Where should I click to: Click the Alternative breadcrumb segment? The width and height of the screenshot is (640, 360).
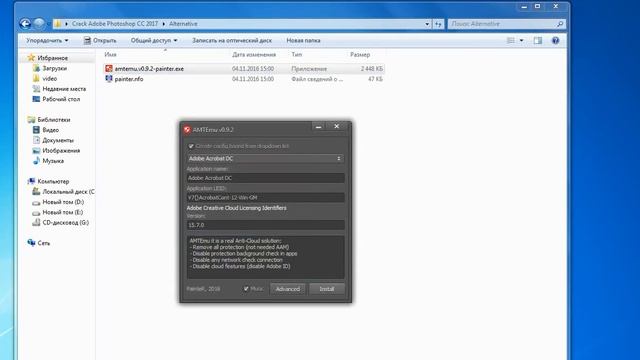183,24
